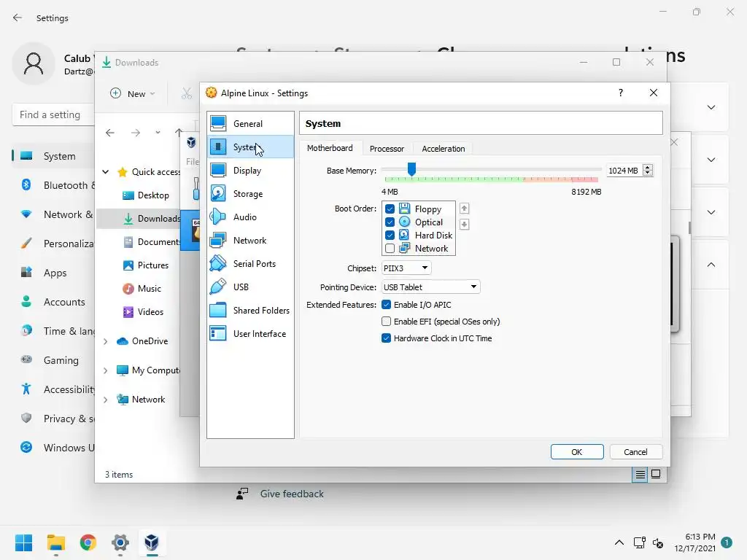The width and height of the screenshot is (747, 560).
Task: Click the Base Memory 1024 MB field
Action: coord(624,171)
